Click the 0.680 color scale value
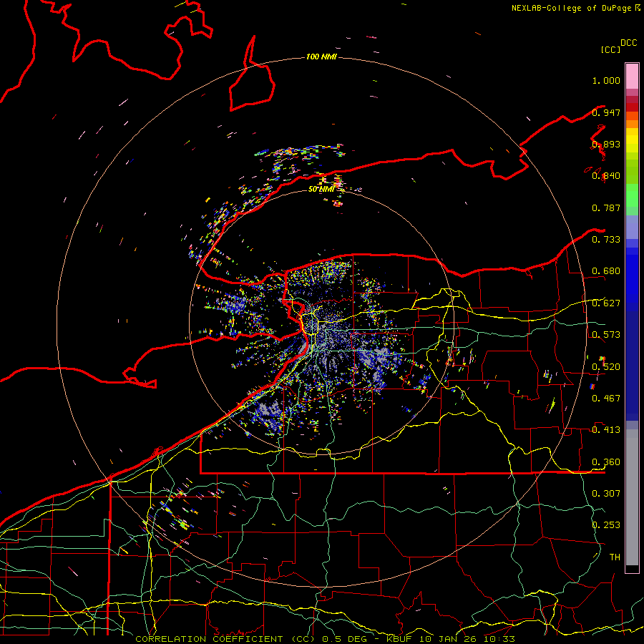 tap(606, 271)
